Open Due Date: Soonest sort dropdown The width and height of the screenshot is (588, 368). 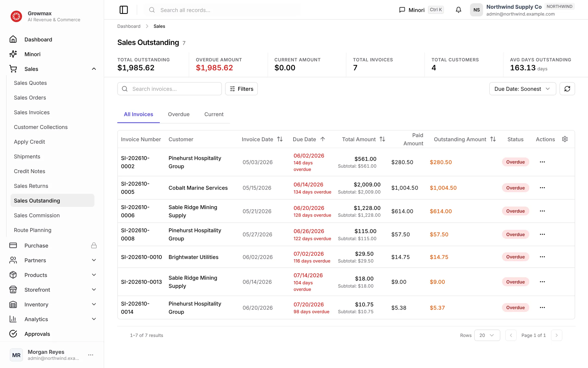(522, 89)
